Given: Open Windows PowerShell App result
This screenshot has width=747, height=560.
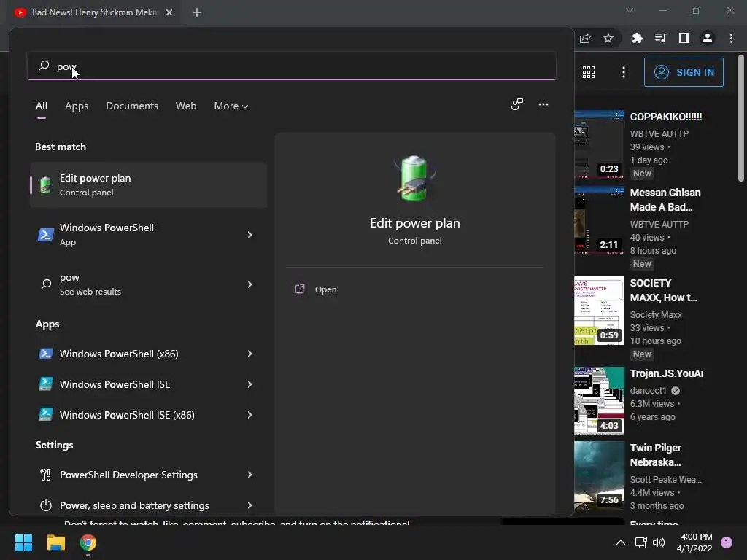Looking at the screenshot, I should 148,235.
